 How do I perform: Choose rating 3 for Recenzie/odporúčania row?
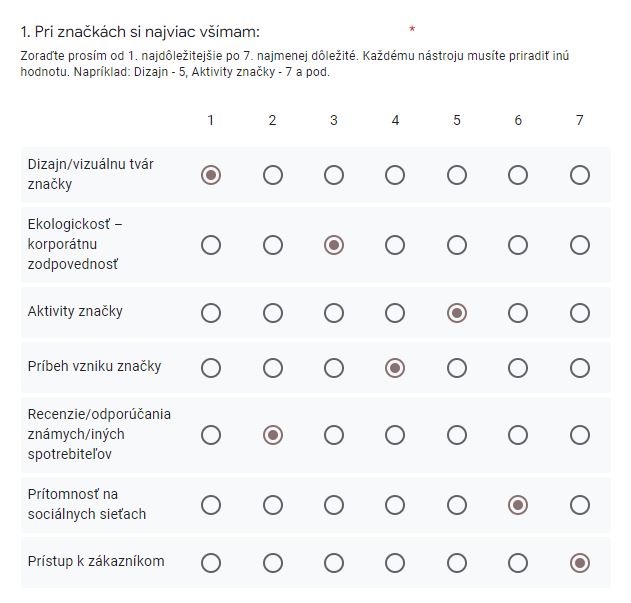point(334,436)
